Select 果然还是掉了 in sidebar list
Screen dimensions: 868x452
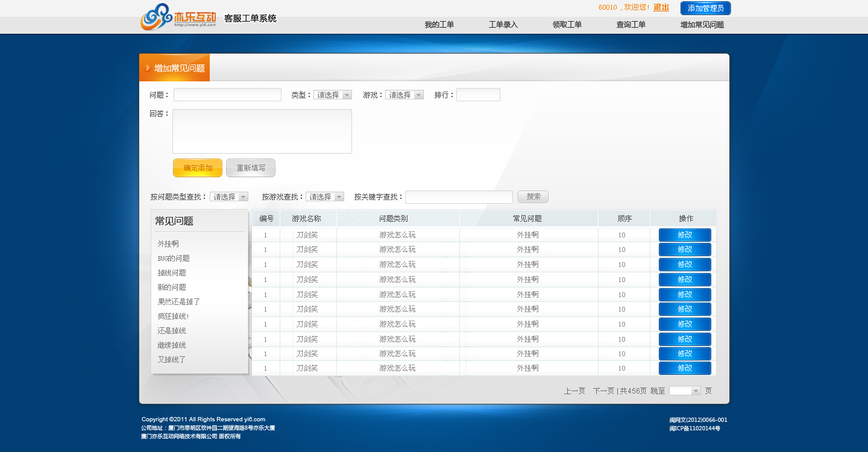pyautogui.click(x=179, y=302)
